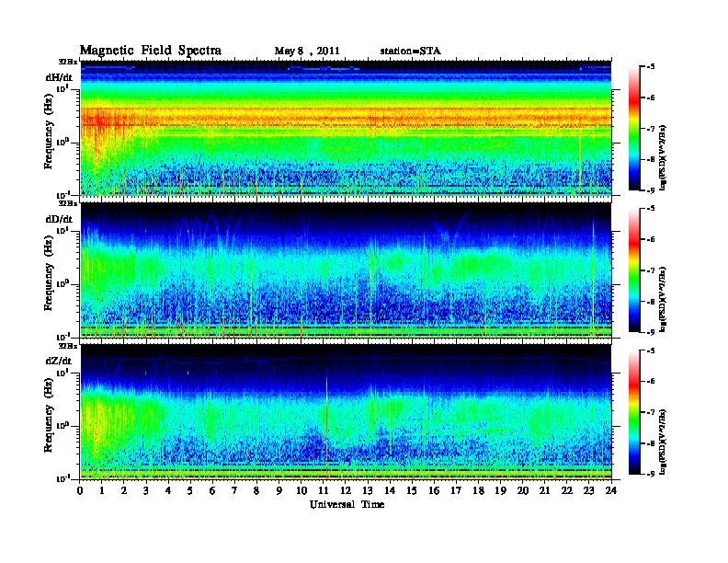Select the 'dD/dt' panel label
Image resolution: width=728 pixels, height=563 pixels.
[59, 219]
